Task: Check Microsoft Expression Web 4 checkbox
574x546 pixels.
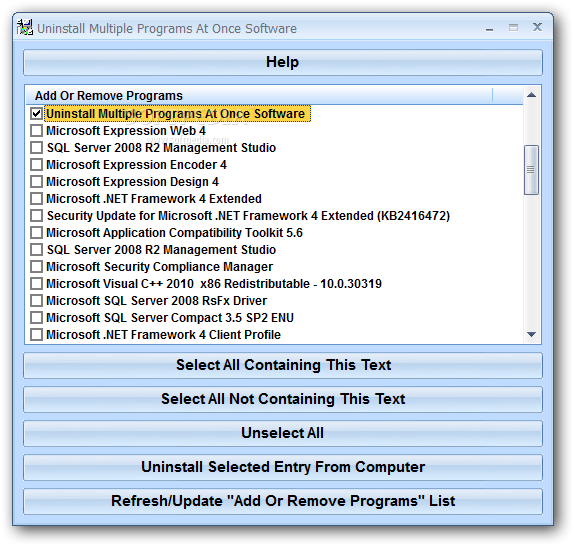Action: click(36, 131)
